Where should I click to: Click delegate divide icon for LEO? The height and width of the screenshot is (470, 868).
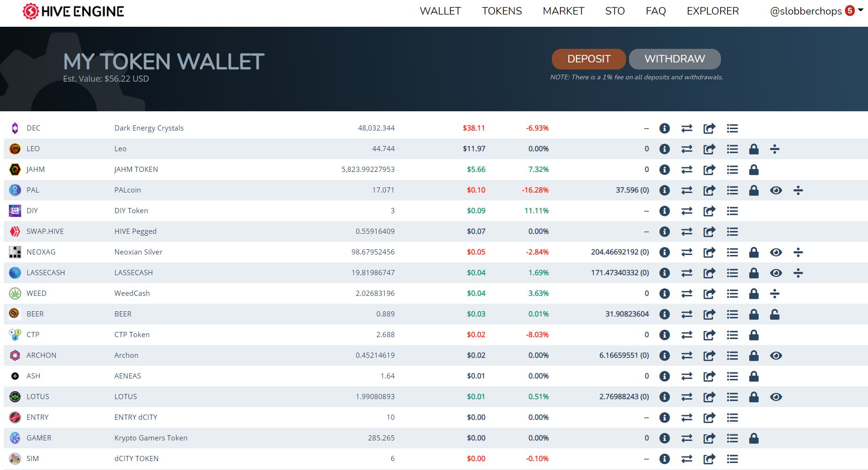(x=775, y=149)
